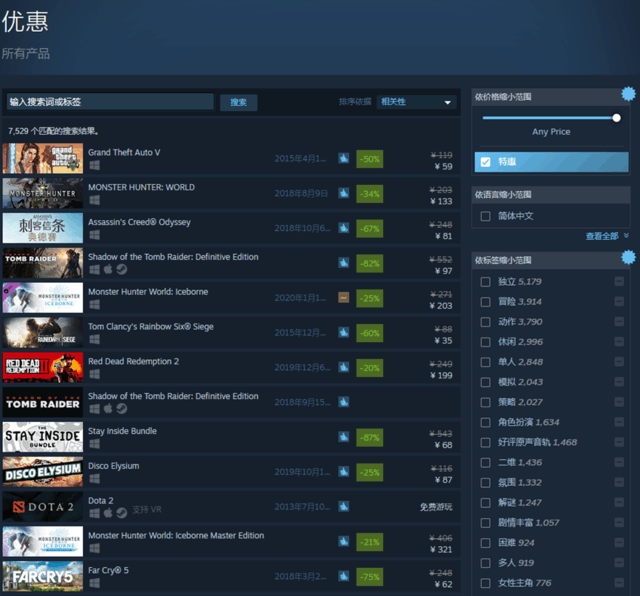This screenshot has width=640, height=596.
Task: Check the 策略 2,027 tag checkbox
Action: (x=485, y=402)
